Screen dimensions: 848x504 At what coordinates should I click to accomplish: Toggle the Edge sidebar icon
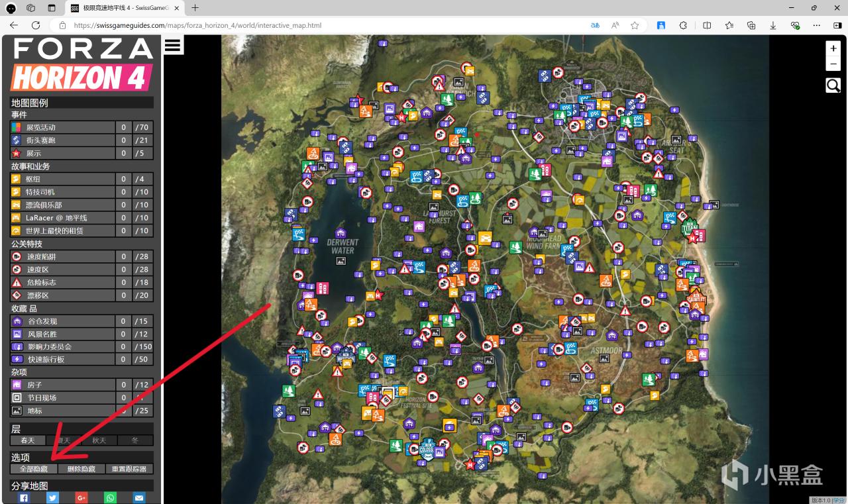pyautogui.click(x=837, y=25)
